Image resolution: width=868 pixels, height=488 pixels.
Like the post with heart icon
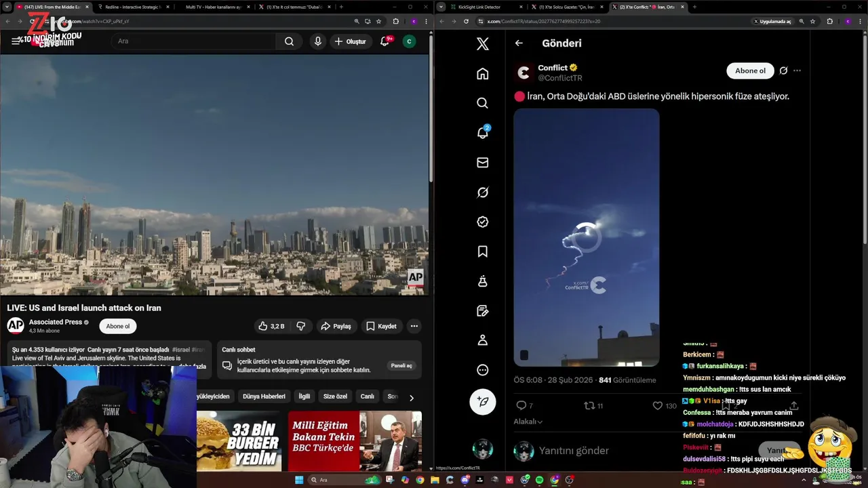coord(657,405)
